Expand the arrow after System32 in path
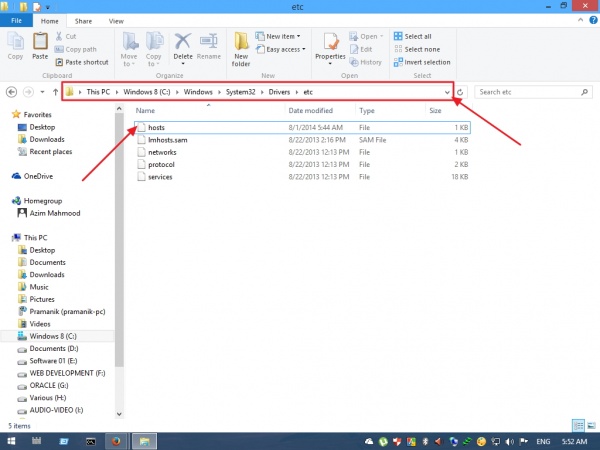This screenshot has width=600, height=450. pyautogui.click(x=262, y=92)
